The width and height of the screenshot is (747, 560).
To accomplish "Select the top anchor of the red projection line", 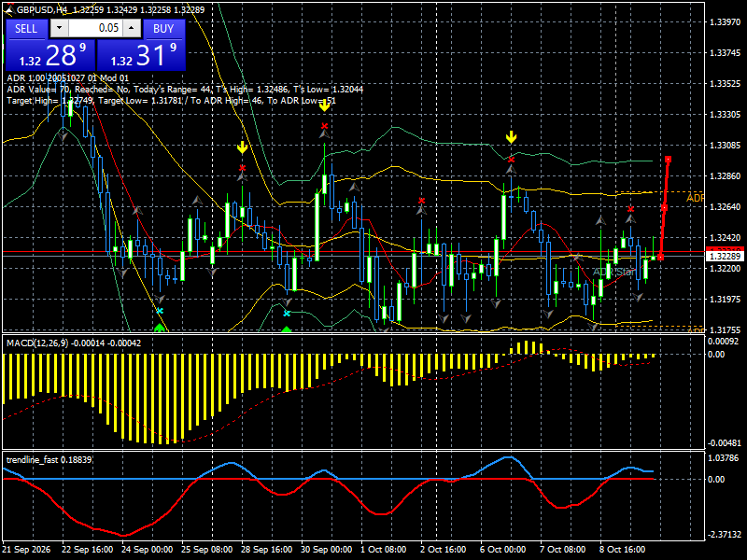I will point(669,159).
